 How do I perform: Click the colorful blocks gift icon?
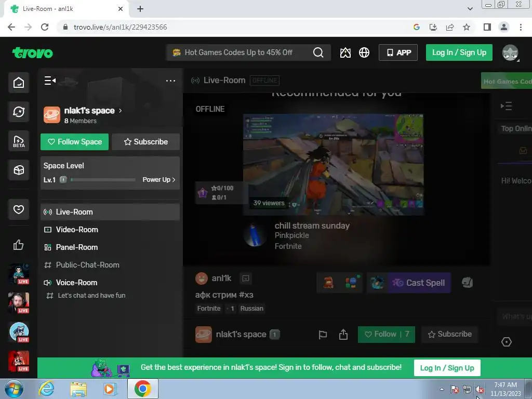pyautogui.click(x=352, y=283)
